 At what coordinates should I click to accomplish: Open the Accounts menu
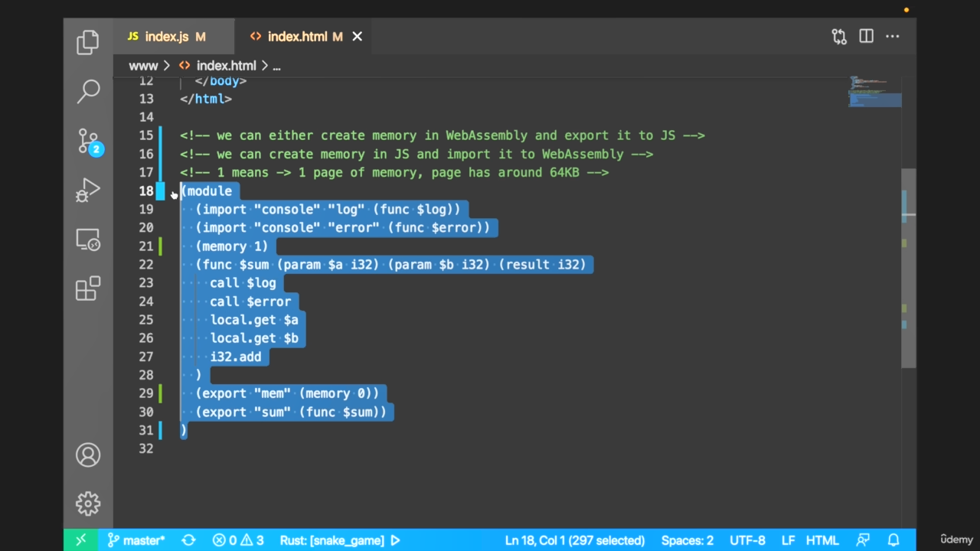pyautogui.click(x=88, y=455)
